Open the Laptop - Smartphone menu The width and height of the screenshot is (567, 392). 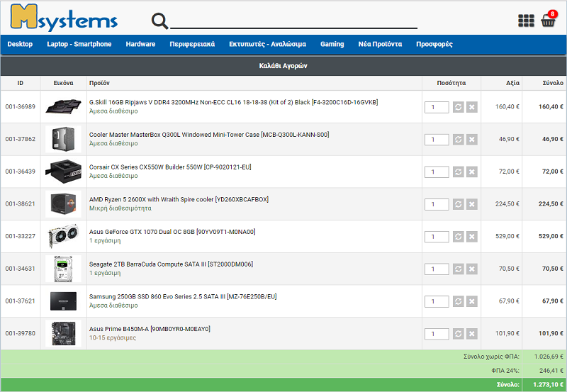click(x=79, y=44)
